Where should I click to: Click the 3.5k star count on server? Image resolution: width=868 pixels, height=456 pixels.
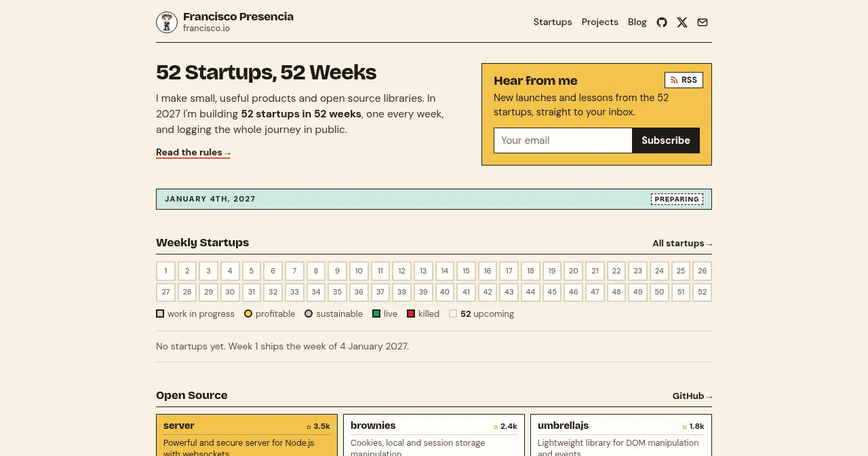click(x=319, y=427)
